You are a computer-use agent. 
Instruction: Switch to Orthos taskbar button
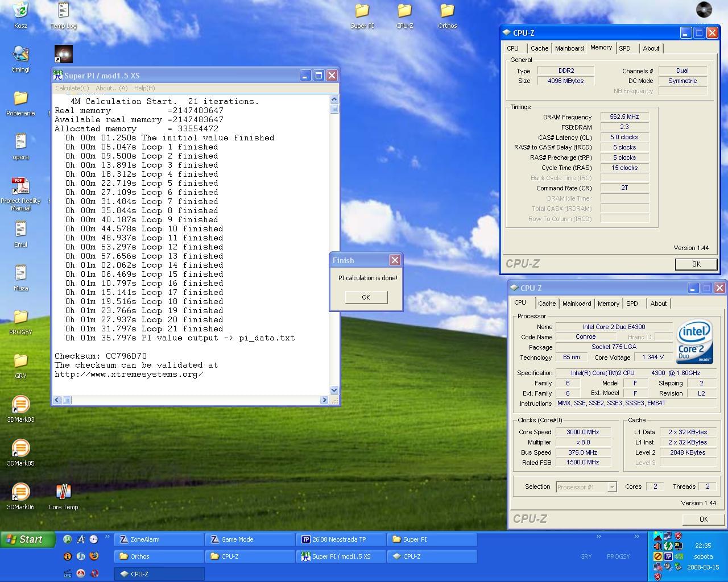click(159, 556)
